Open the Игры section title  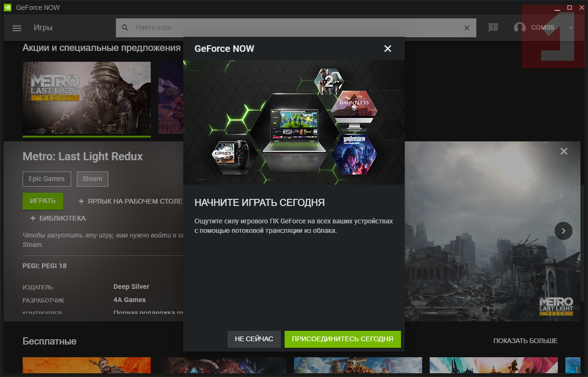click(43, 28)
